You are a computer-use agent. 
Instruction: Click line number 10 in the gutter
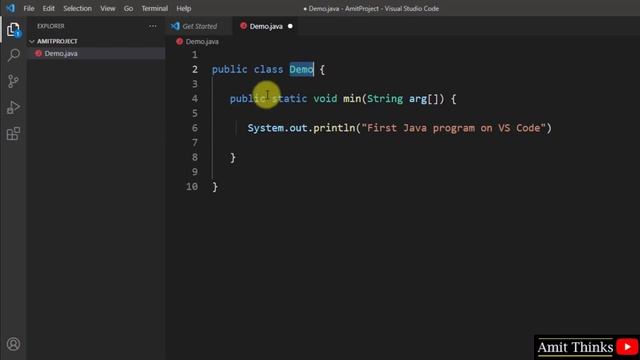tap(192, 187)
